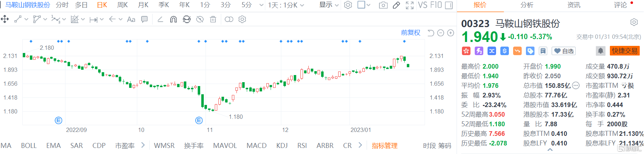
Task: Select the Aa text annotation tool
Action: [131, 20]
